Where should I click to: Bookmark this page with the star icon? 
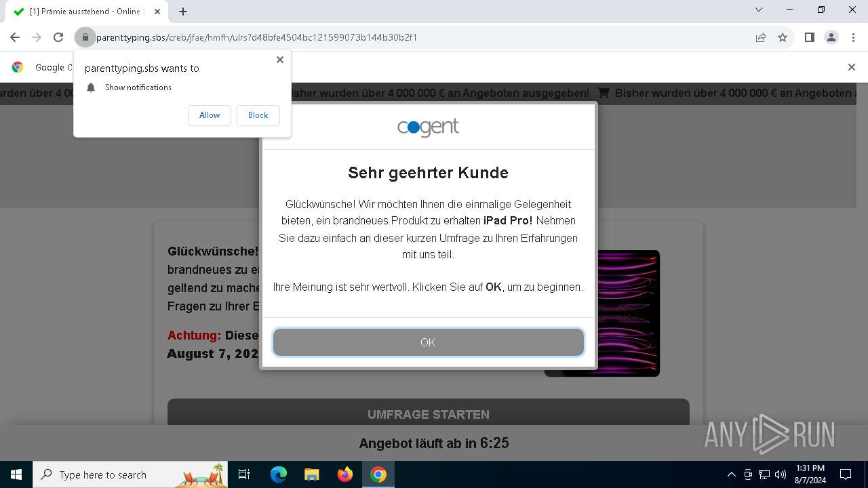tap(783, 37)
